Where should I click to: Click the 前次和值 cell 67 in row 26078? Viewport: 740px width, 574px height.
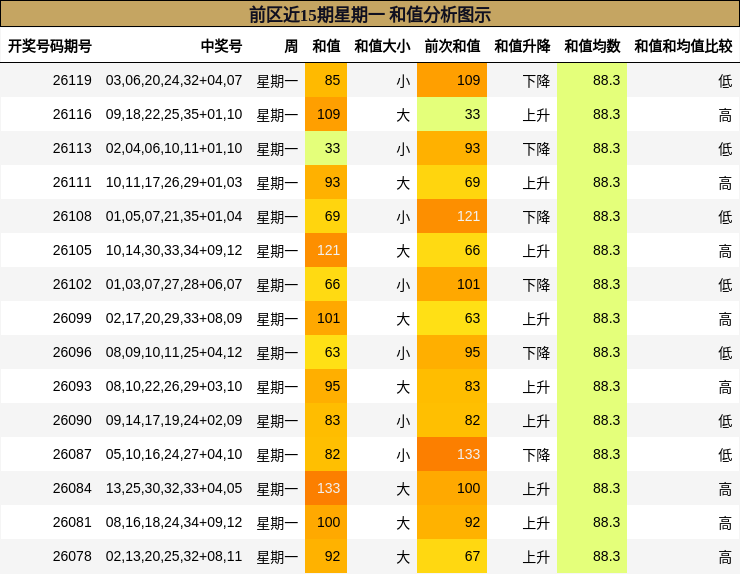click(x=452, y=556)
